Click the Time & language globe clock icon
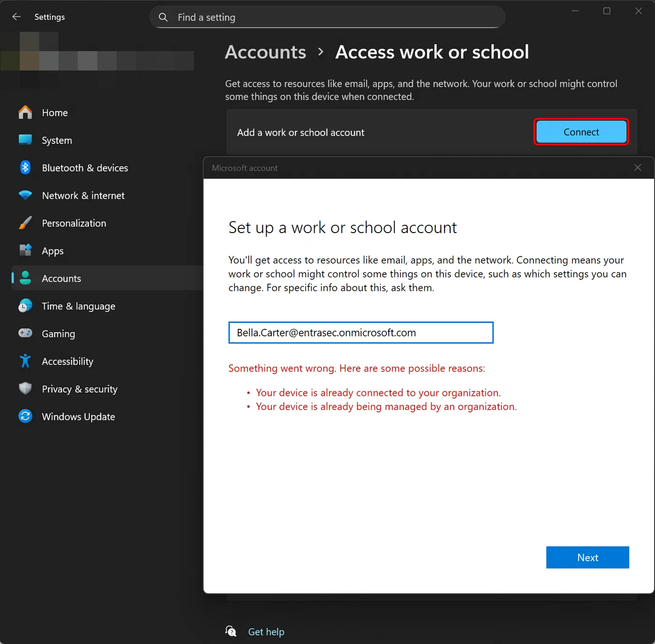This screenshot has width=655, height=644. pos(25,306)
